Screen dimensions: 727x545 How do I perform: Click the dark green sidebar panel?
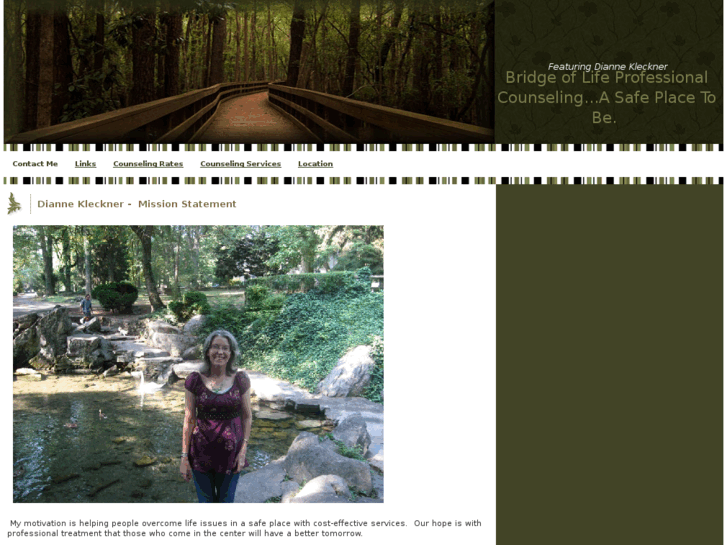(609, 365)
